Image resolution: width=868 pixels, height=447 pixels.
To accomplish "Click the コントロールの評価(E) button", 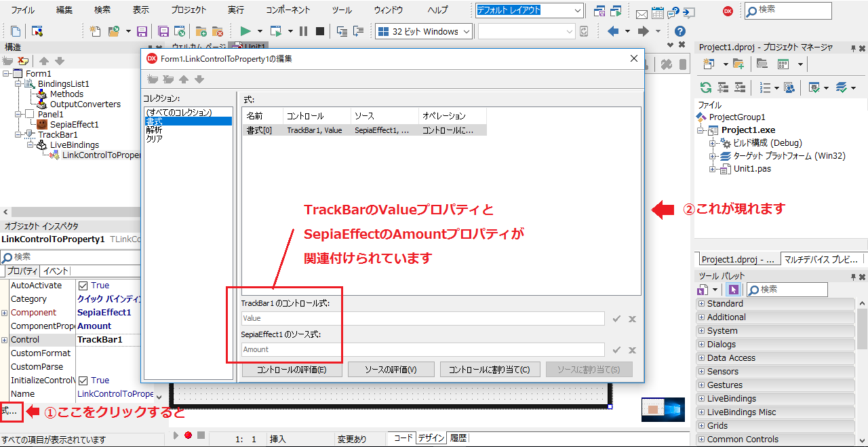I will (292, 370).
